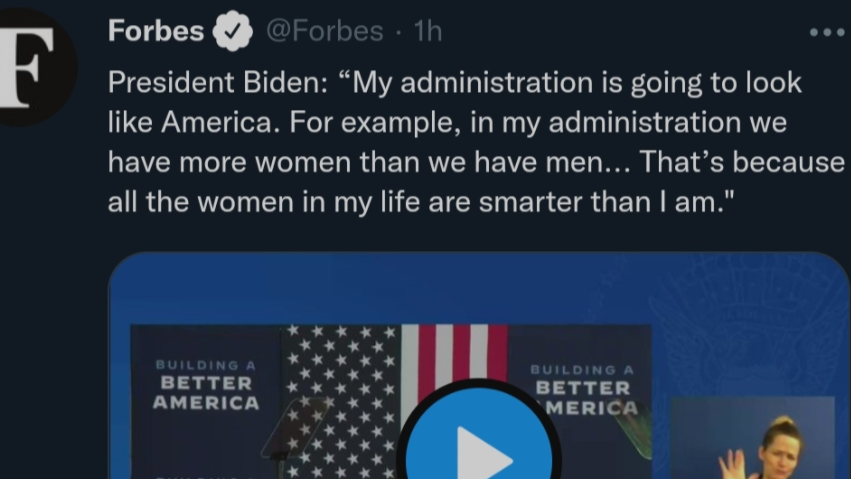Viewport: 851px width, 479px height.
Task: Click the left "Building a Better America" sign
Action: click(205, 384)
